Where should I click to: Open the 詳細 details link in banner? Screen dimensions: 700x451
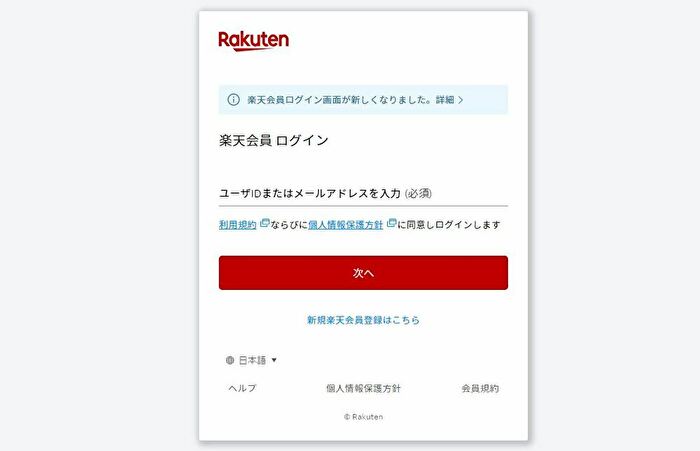[x=445, y=100]
